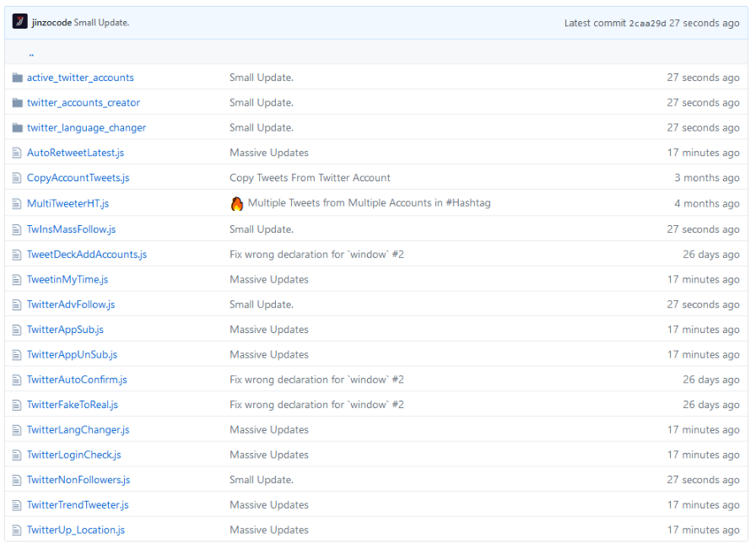Click file icon beside TweetinMyTime.js

tap(17, 280)
